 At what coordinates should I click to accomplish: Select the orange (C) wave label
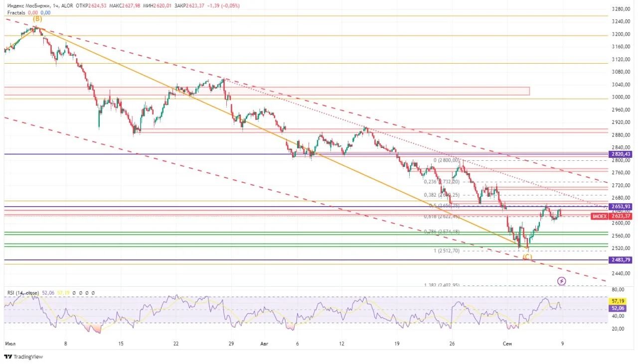coord(527,257)
